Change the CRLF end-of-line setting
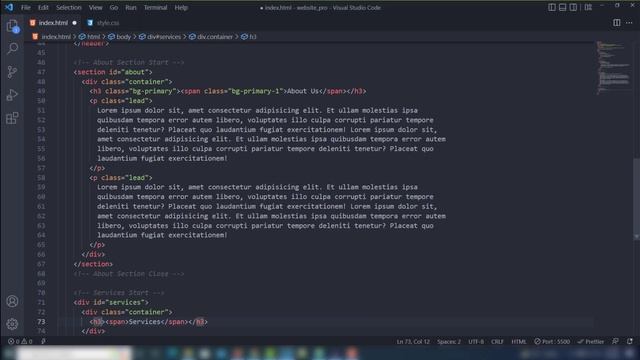The height and width of the screenshot is (360, 640). coord(497,342)
